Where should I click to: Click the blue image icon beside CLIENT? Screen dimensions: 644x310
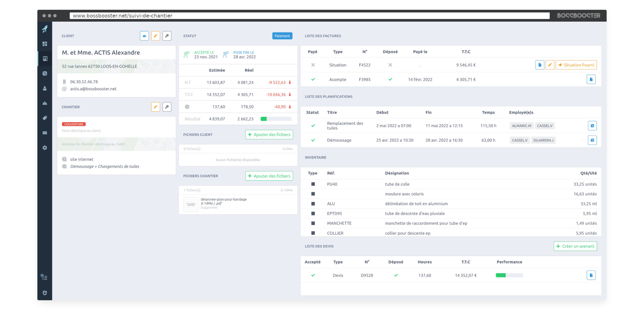click(x=144, y=36)
